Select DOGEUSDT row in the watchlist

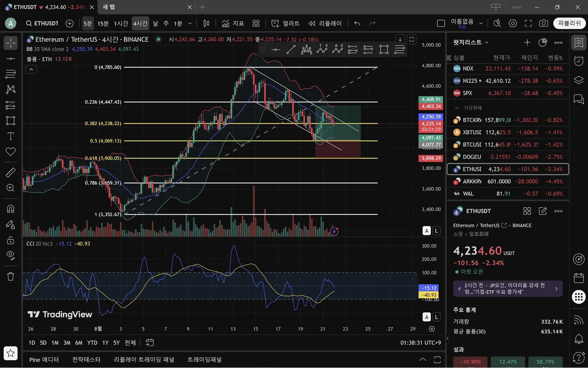coord(508,157)
